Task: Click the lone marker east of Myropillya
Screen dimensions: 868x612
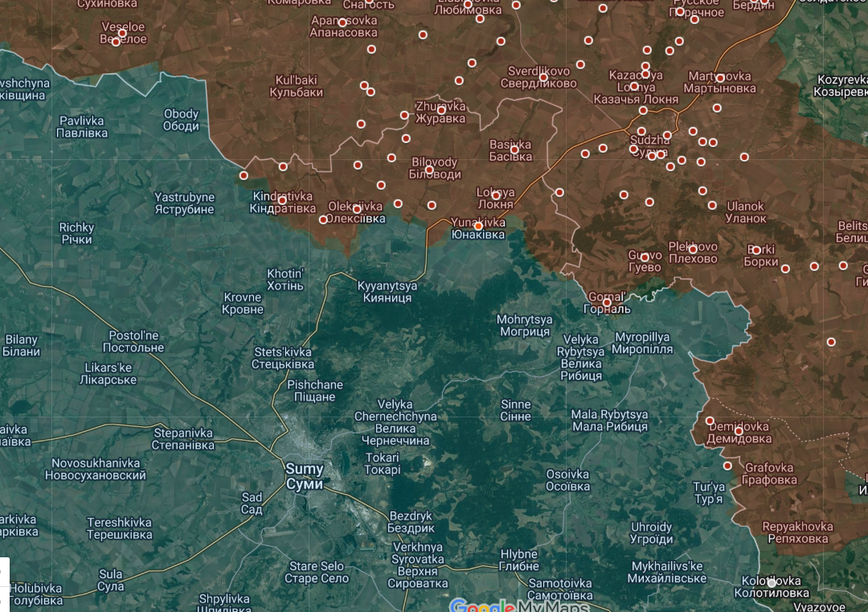Action: coord(831,343)
